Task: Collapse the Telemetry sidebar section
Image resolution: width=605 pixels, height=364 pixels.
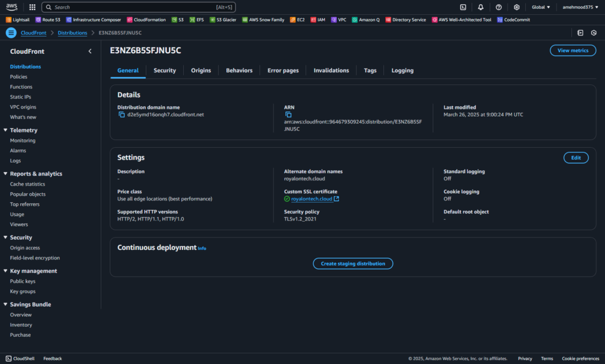Action: [5, 130]
